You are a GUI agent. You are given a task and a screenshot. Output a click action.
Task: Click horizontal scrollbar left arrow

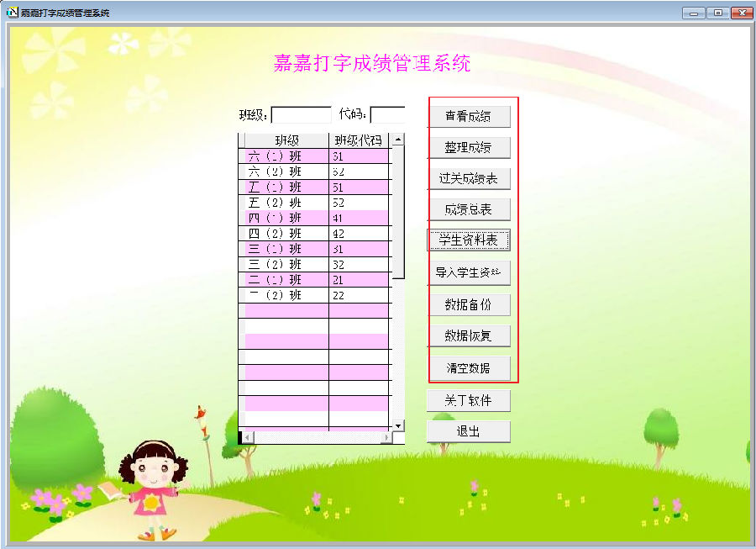[x=247, y=437]
